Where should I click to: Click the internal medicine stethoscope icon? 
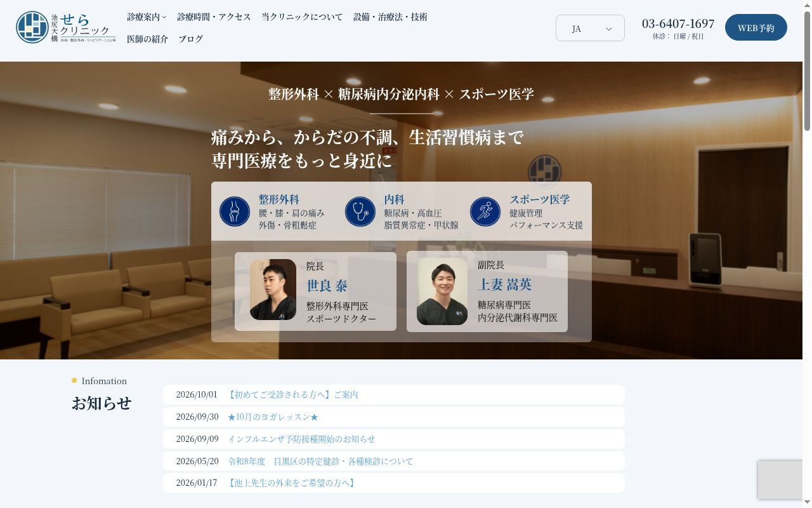[360, 211]
